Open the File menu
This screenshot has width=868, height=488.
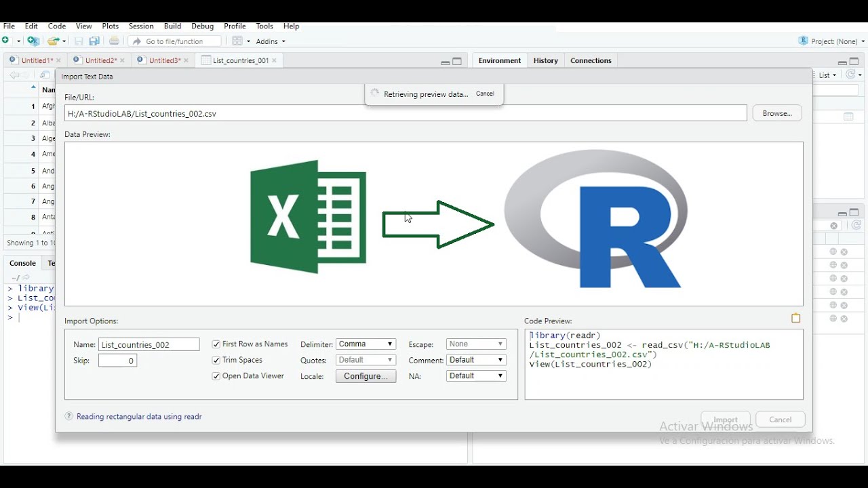(x=9, y=26)
